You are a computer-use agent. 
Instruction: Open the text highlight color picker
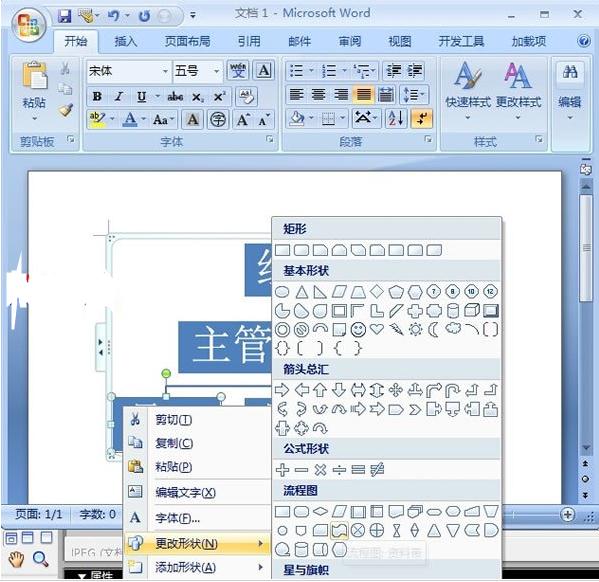(97, 120)
